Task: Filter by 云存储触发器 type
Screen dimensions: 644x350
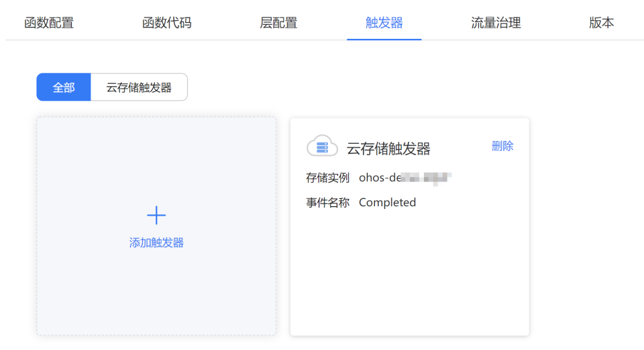Action: tap(139, 87)
